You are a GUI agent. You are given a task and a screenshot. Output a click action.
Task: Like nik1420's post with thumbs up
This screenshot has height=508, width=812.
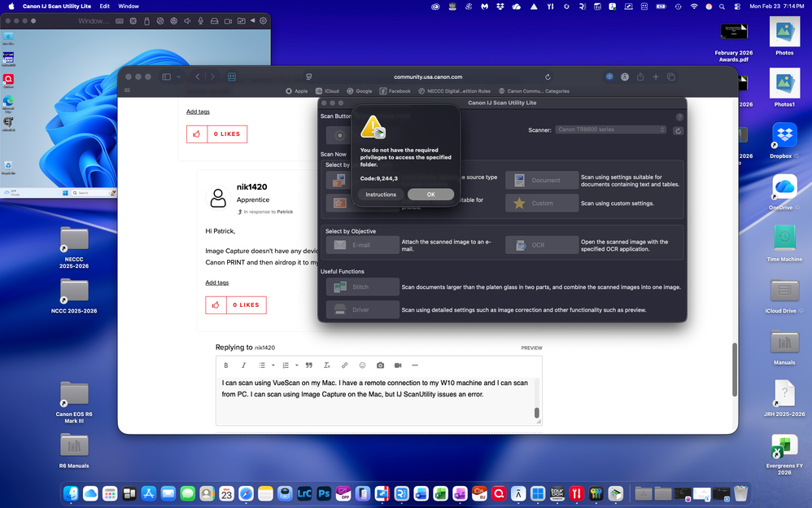(x=216, y=305)
